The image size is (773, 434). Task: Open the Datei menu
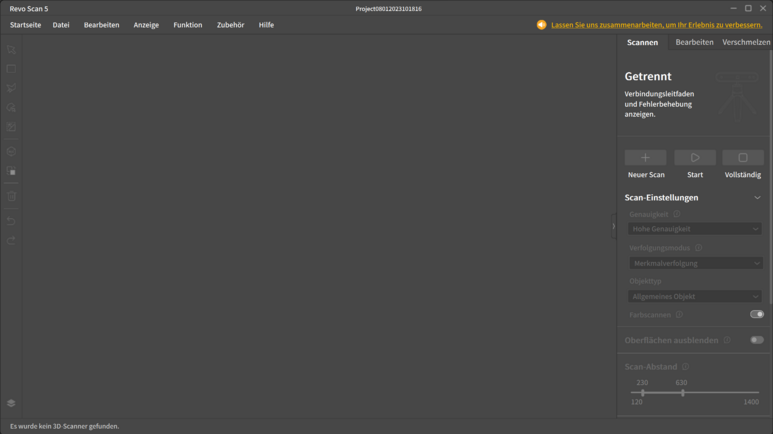[61, 25]
